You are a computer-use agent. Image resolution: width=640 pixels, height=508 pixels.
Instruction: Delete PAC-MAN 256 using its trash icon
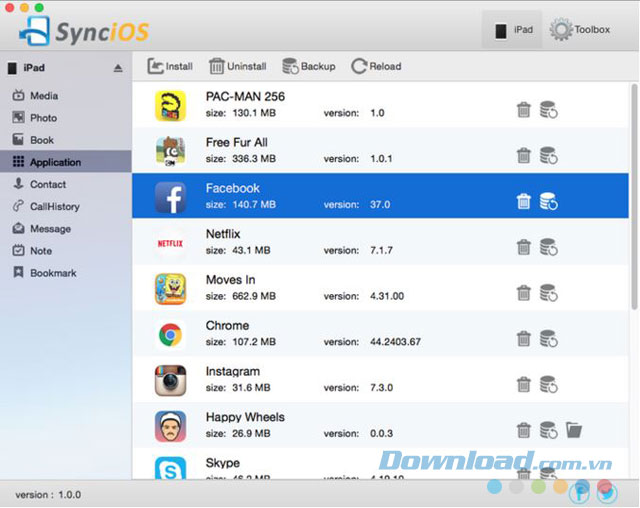point(524,110)
